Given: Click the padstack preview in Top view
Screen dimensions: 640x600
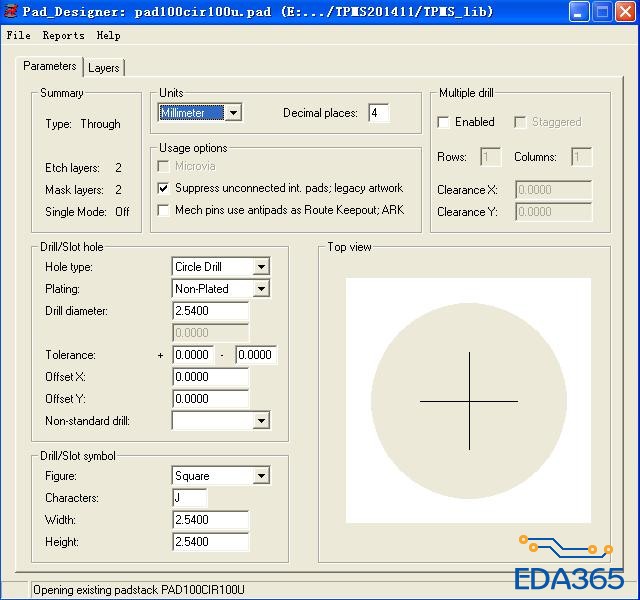Looking at the screenshot, I should click(469, 400).
